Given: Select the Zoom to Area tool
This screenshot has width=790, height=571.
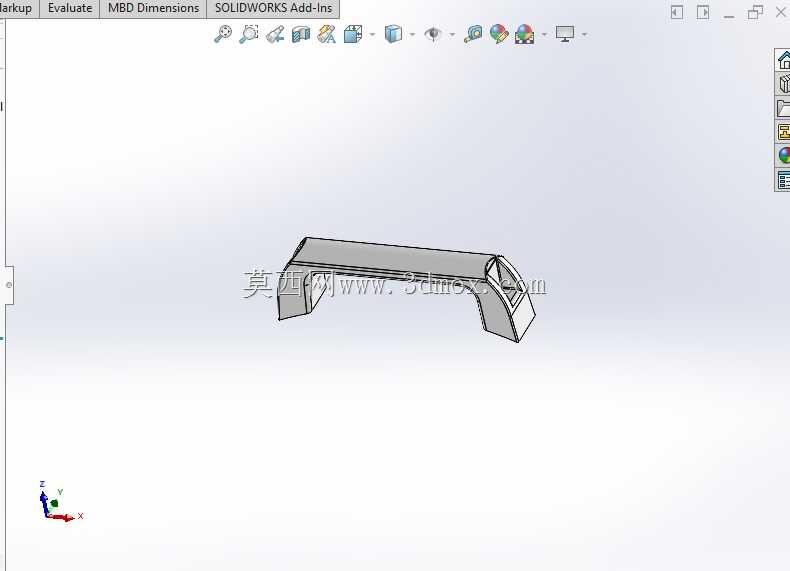Looking at the screenshot, I should [x=248, y=34].
